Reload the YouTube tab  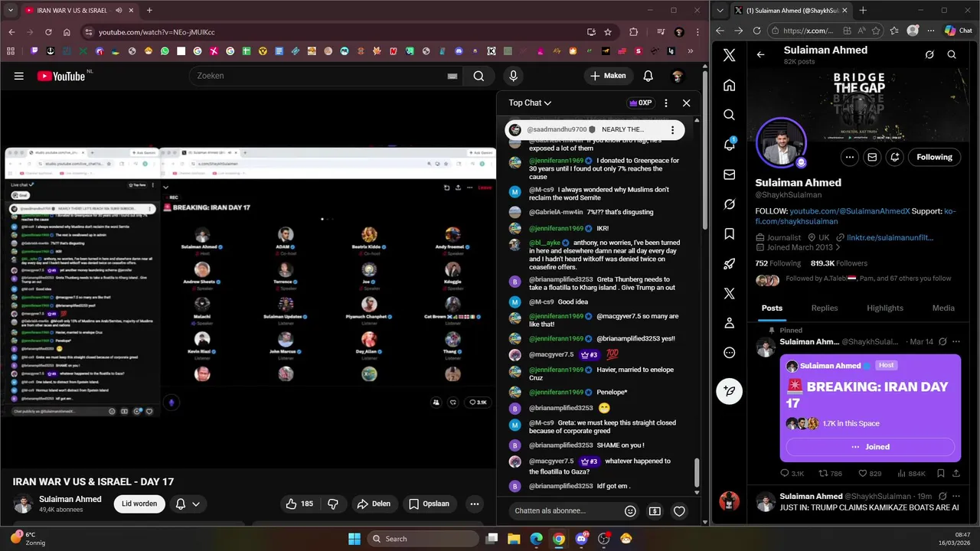48,32
